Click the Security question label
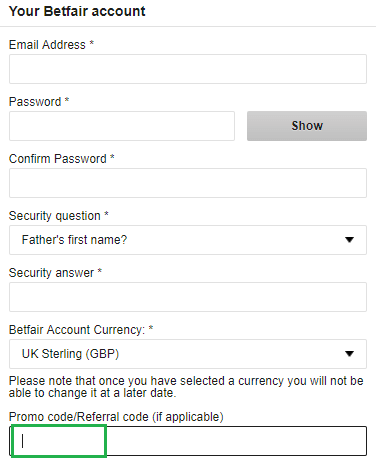 55,216
